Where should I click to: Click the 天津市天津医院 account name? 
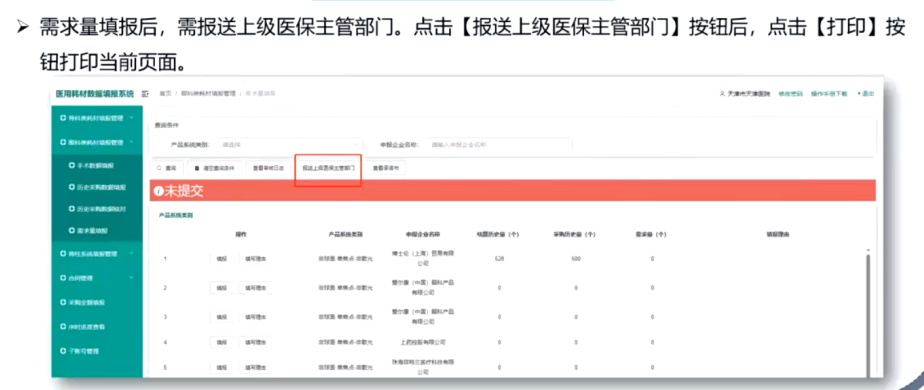point(749,94)
